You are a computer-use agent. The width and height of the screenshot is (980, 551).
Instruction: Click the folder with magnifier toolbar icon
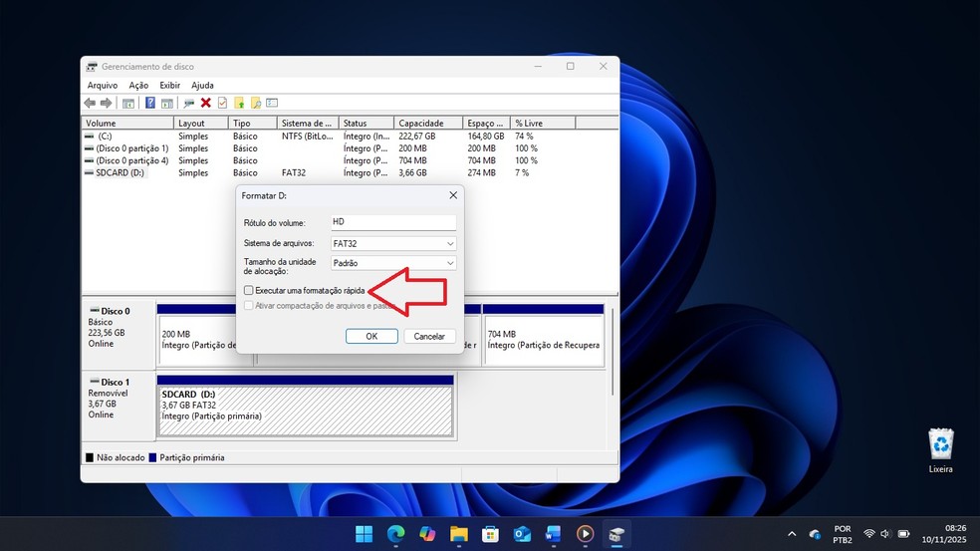(x=256, y=103)
